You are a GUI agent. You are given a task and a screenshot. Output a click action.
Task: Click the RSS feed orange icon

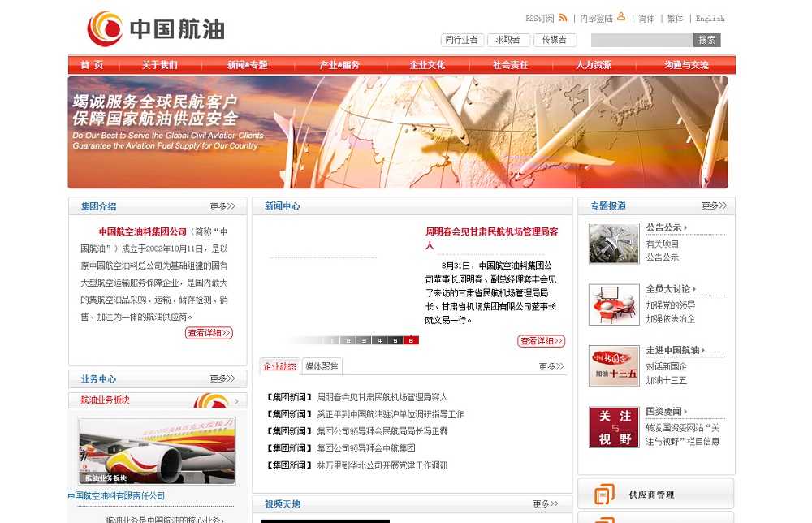point(563,18)
